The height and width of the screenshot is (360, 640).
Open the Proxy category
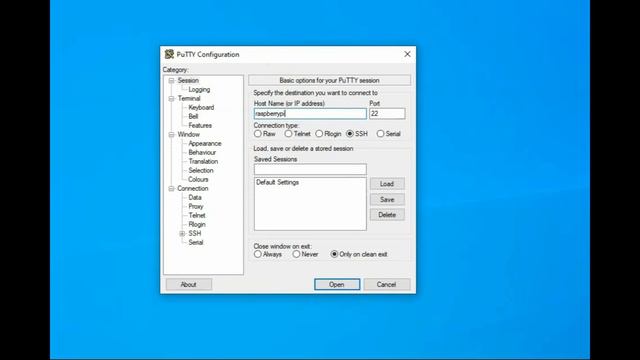click(x=196, y=206)
